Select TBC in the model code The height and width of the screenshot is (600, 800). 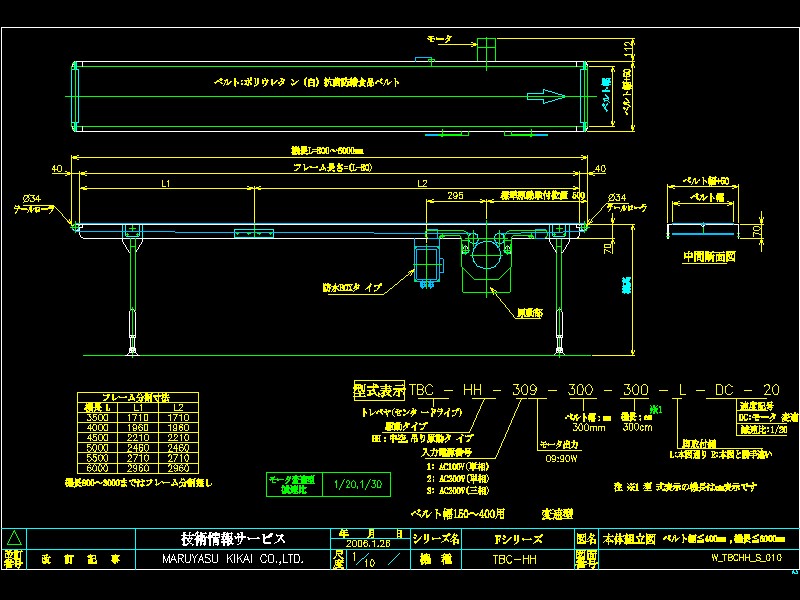(x=421, y=390)
